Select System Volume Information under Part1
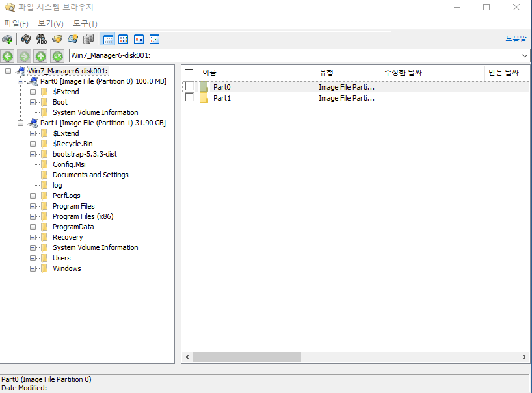Screen dimensions: 532x393 (96, 248)
